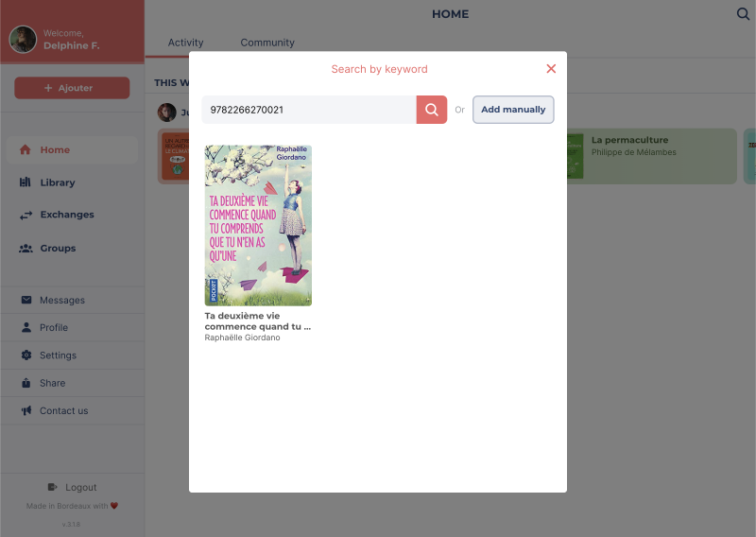Click La permaculture book card title
The image size is (756, 537).
[x=629, y=140]
